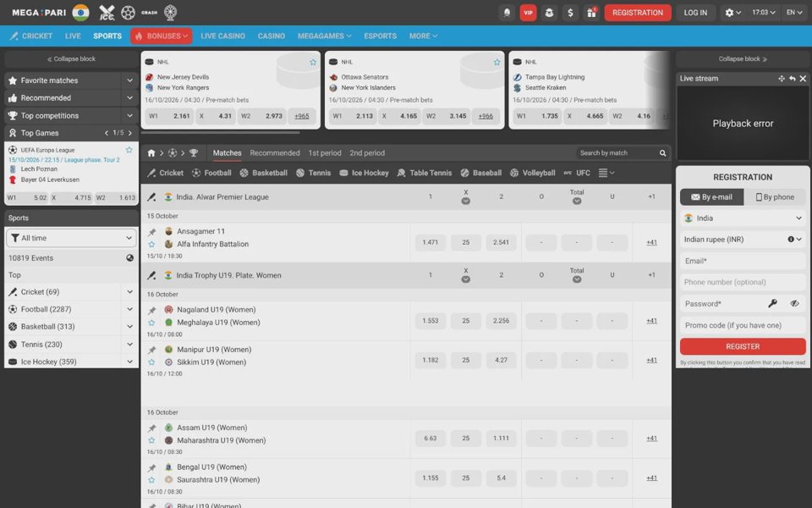
Task: Open the All time filter dropdown
Action: 71,238
